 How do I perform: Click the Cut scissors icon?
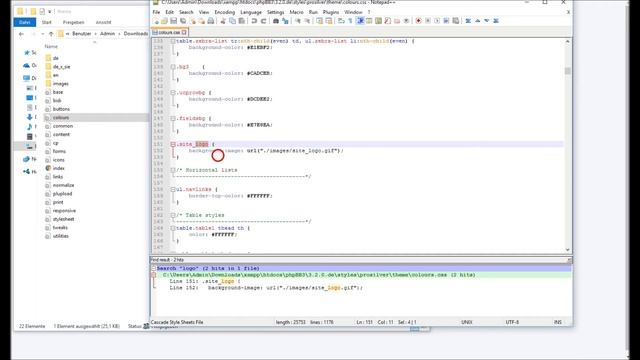click(223, 21)
